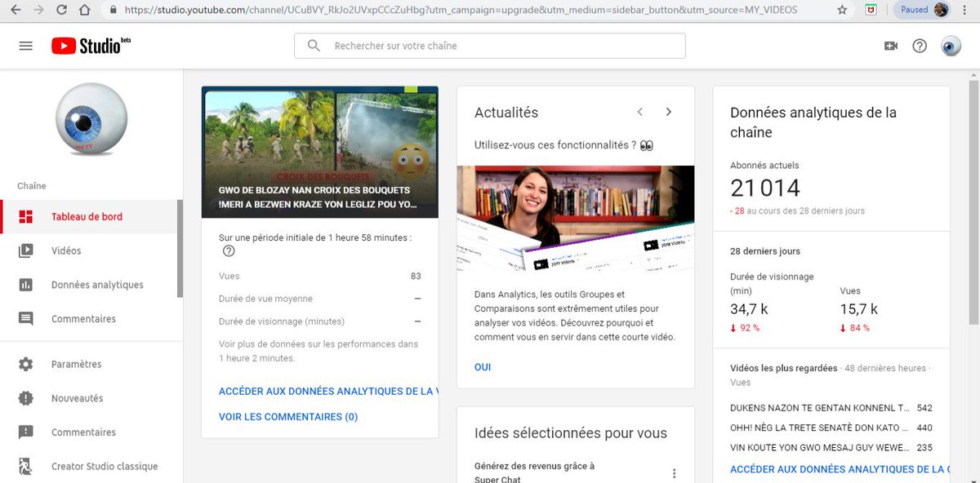Click the magnifier search icon
Image resolution: width=980 pixels, height=483 pixels.
click(314, 46)
